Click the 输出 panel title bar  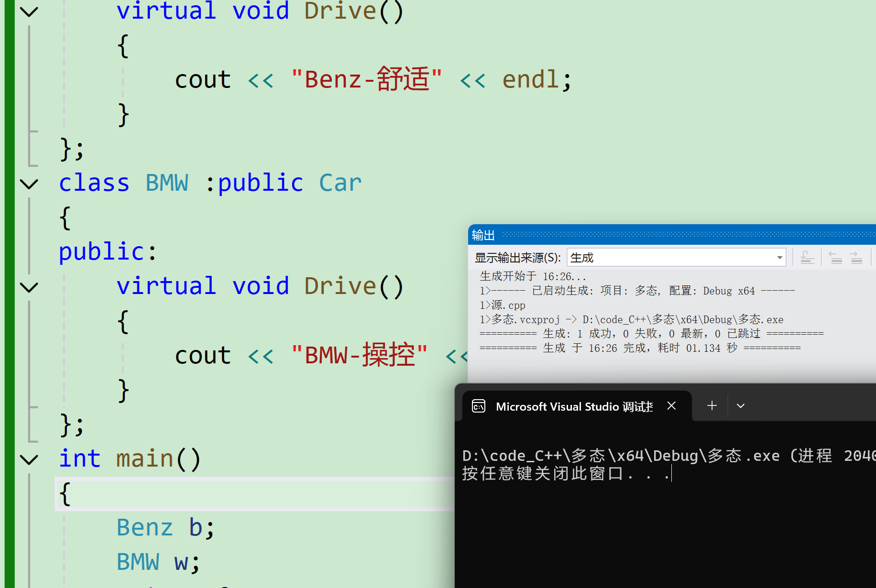coord(672,235)
